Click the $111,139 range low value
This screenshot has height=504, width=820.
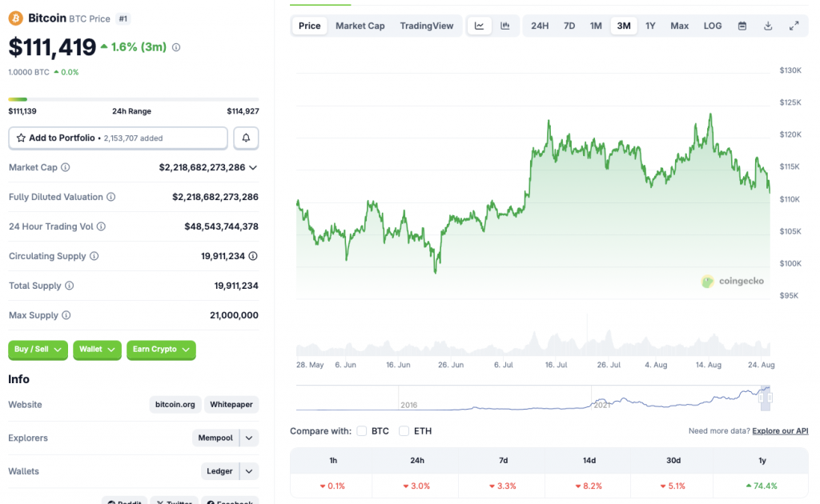click(22, 111)
